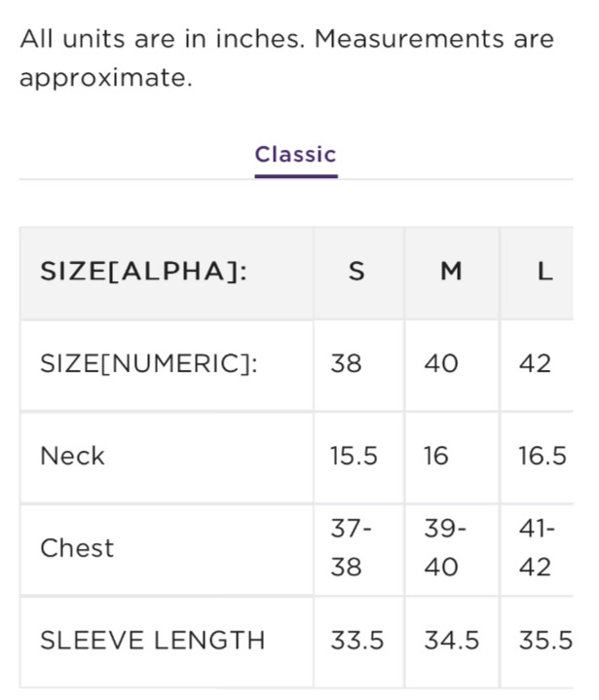Select the Classic fit tab
This screenshot has height=700, width=599.
(295, 155)
